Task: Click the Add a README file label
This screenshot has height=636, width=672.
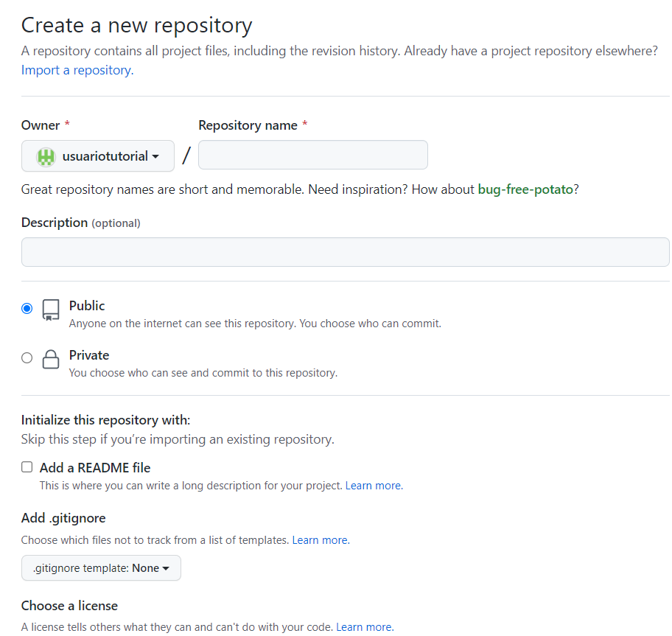Action: pyautogui.click(x=95, y=468)
